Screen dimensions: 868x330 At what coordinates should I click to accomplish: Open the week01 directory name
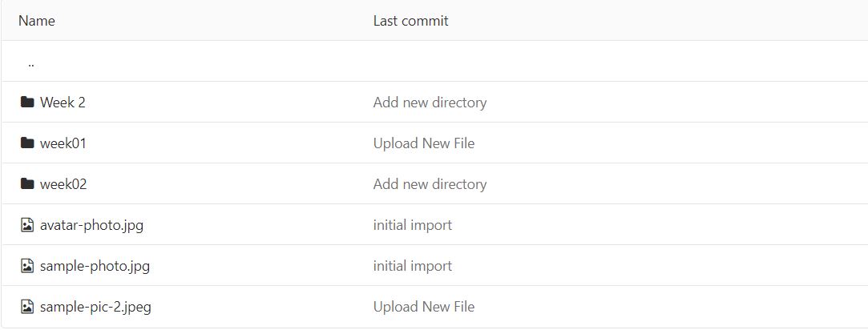tap(63, 143)
